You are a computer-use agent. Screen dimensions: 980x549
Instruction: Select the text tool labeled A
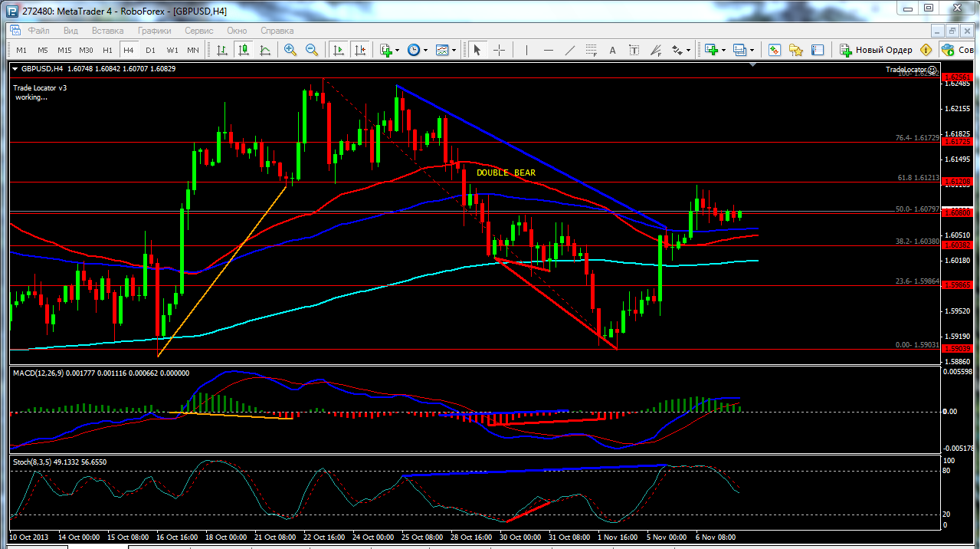pyautogui.click(x=612, y=50)
